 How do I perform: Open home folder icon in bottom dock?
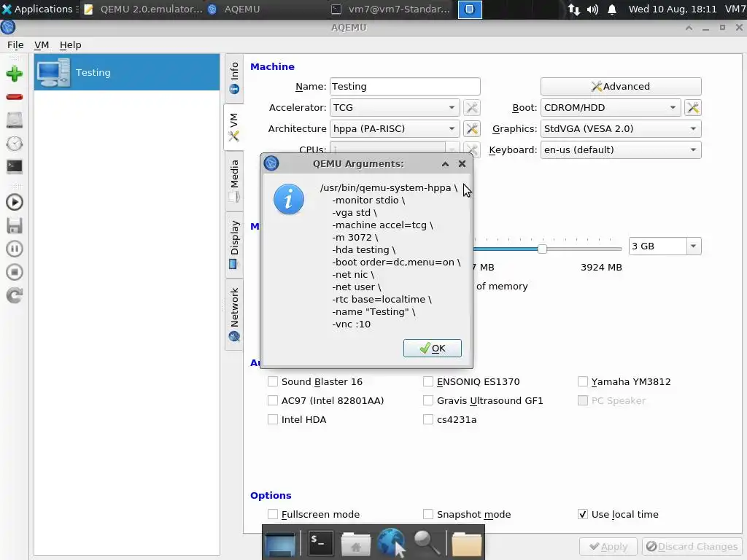[x=355, y=544]
